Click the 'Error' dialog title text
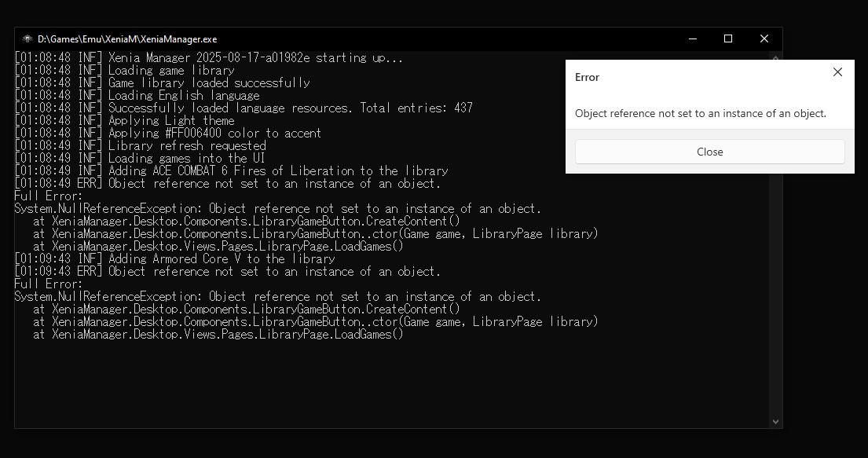 tap(587, 78)
